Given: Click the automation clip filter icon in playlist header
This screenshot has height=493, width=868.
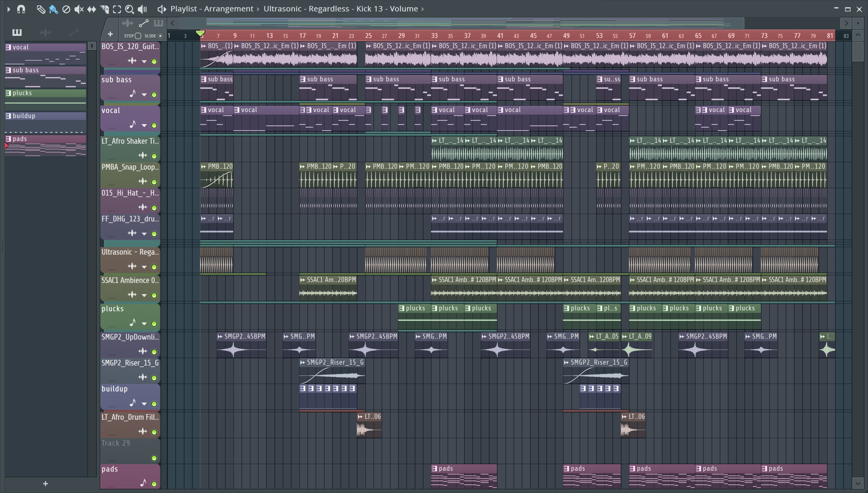Looking at the screenshot, I should 143,24.
